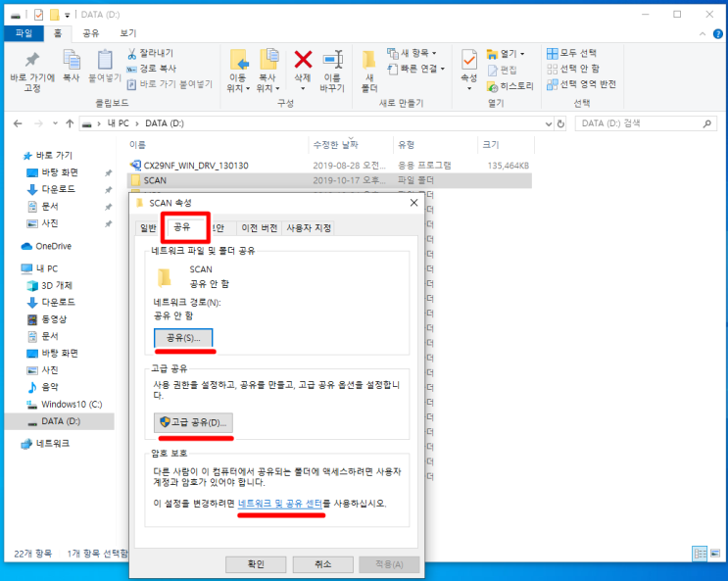Click the Refresh icon beside address bar

(x=560, y=123)
